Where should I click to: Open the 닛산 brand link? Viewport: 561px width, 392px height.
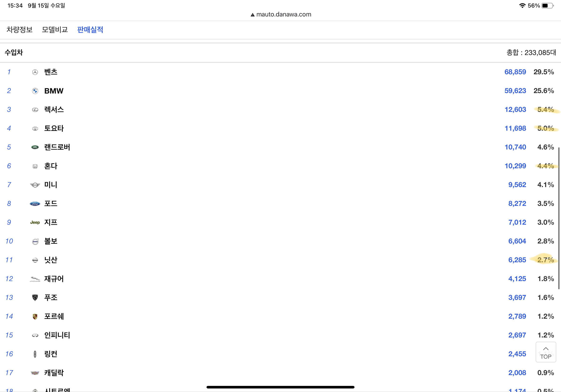click(x=51, y=260)
